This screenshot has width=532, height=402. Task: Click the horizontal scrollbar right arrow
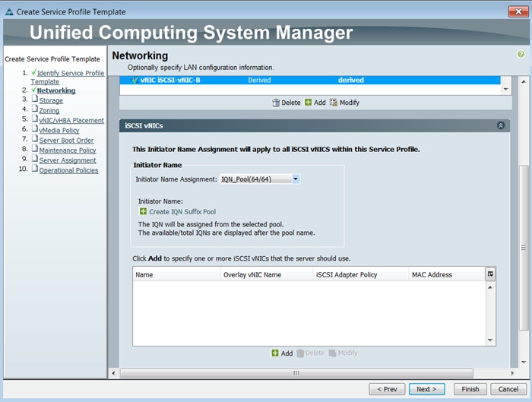pos(512,373)
